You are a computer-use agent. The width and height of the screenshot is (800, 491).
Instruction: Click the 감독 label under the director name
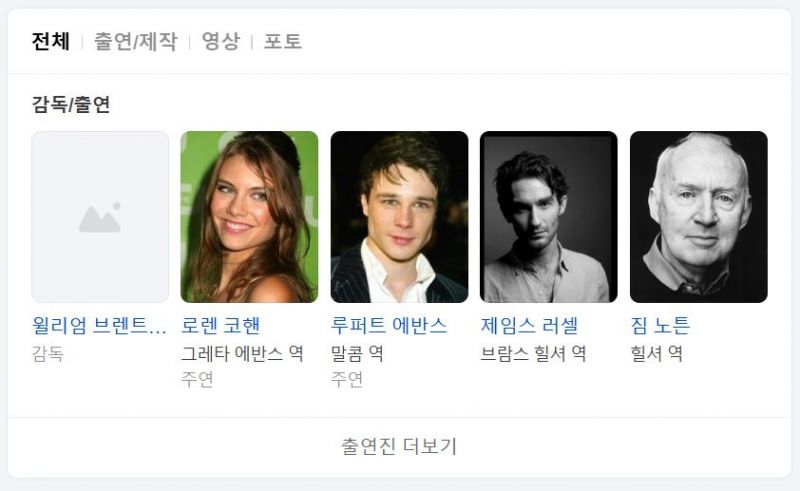coord(47,353)
